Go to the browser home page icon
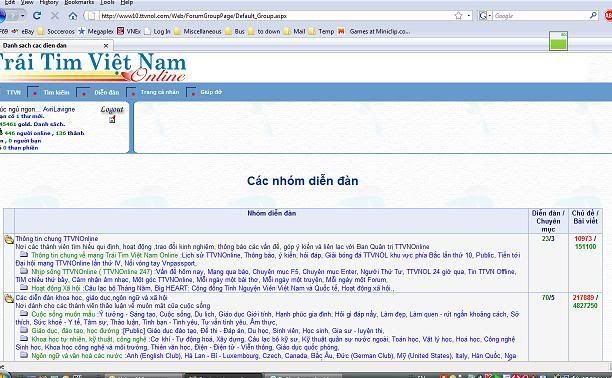Image resolution: width=612 pixels, height=378 pixels. 73,16
